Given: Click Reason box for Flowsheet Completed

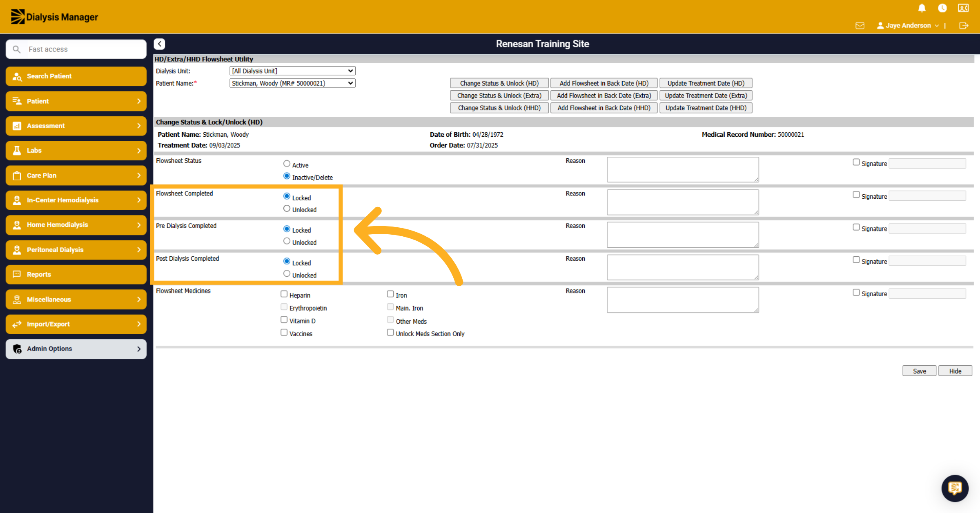Looking at the screenshot, I should pos(683,202).
